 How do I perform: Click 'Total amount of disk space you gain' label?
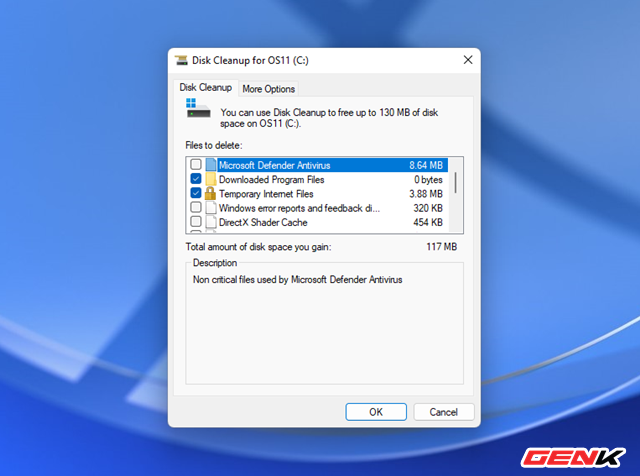pyautogui.click(x=258, y=247)
